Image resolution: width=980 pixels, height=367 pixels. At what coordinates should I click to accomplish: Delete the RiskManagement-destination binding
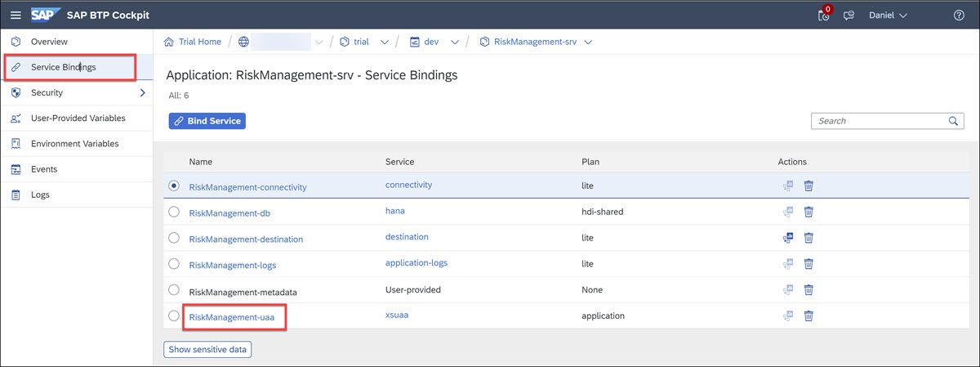tap(808, 238)
